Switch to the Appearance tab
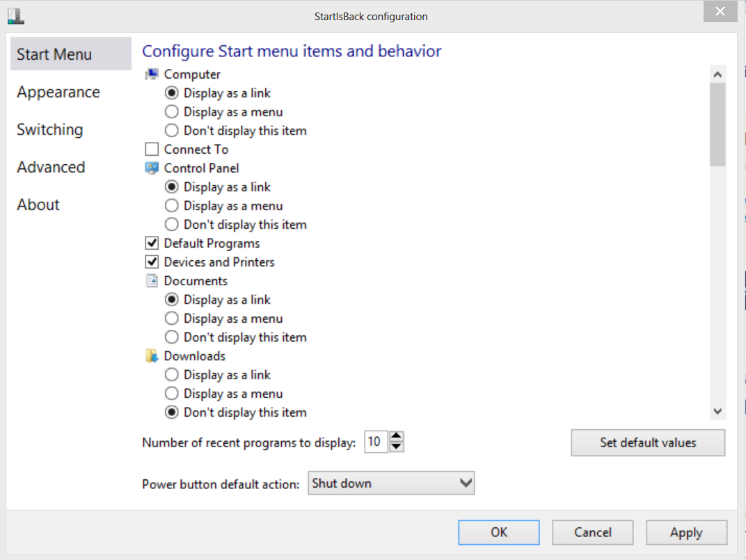This screenshot has height=560, width=746. click(58, 92)
